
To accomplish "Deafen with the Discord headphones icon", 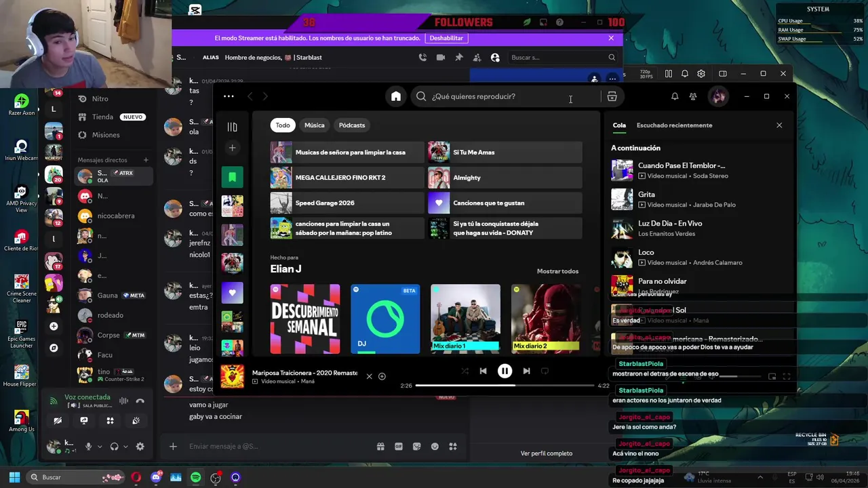I will pyautogui.click(x=114, y=447).
